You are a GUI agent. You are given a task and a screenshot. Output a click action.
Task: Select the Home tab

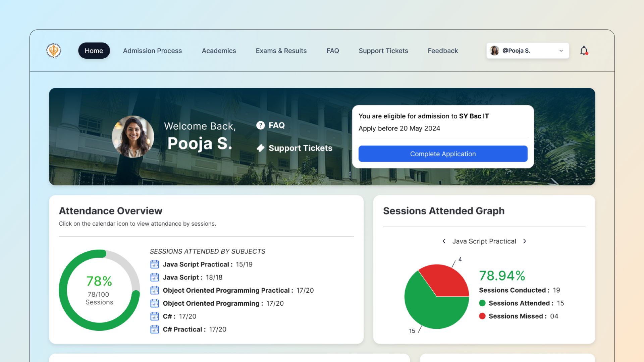tap(94, 51)
